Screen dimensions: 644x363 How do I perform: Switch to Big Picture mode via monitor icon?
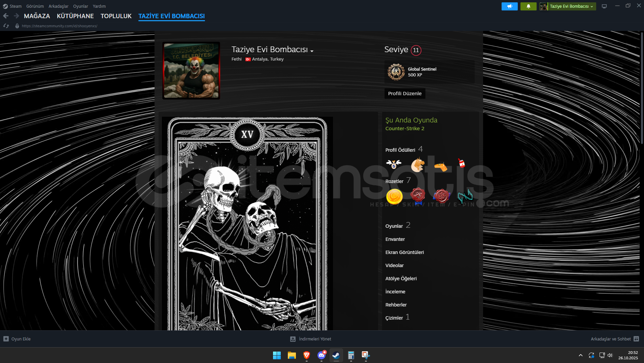point(604,6)
